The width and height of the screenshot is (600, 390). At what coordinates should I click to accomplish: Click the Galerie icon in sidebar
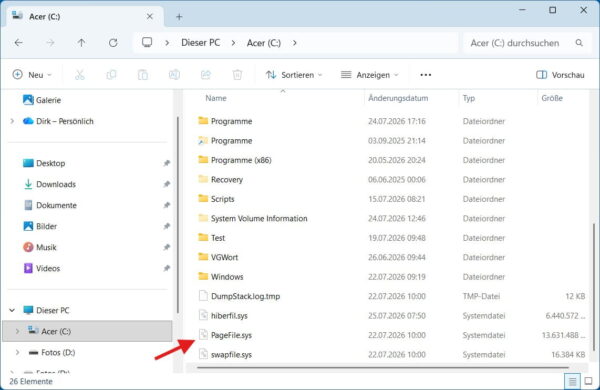point(28,100)
